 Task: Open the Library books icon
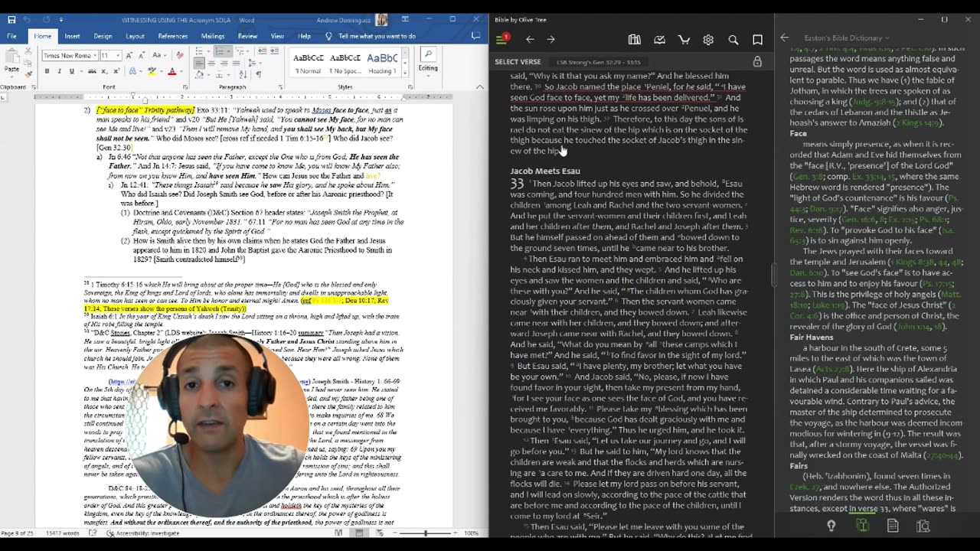(x=634, y=40)
